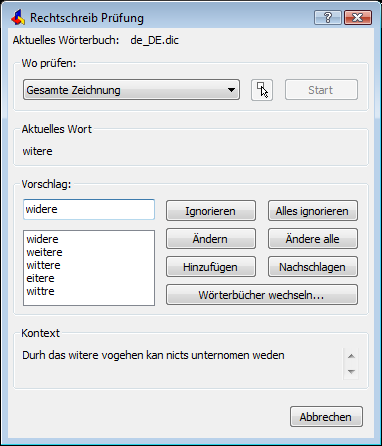The height and width of the screenshot is (446, 382).
Task: Click the Ändern button
Action: pos(211,239)
